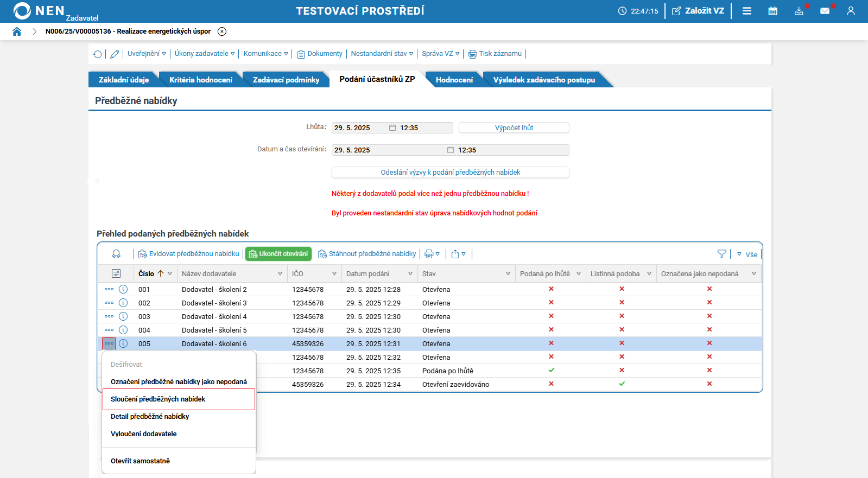Viewport: 868px width, 478px height.
Task: Open the user profile icon
Action: click(x=851, y=11)
